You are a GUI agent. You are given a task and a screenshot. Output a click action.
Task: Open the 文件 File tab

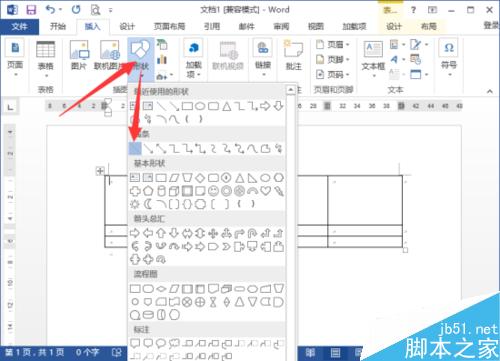19,26
